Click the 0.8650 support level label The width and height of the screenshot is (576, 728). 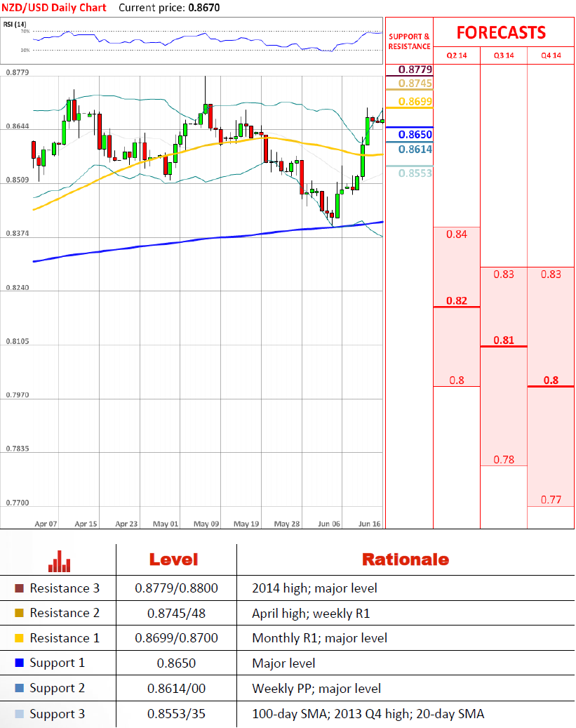tap(415, 135)
